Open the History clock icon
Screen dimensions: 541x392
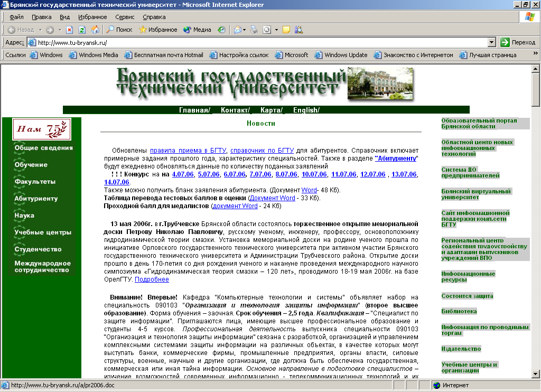(221, 30)
